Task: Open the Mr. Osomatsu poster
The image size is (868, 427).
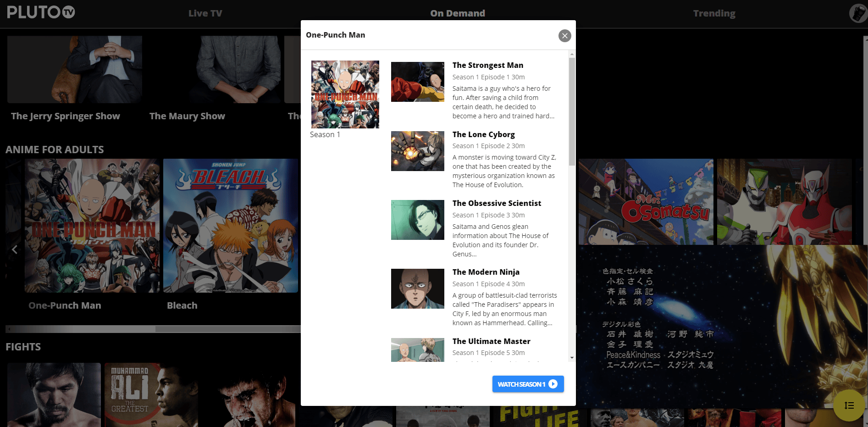Action: [x=646, y=202]
